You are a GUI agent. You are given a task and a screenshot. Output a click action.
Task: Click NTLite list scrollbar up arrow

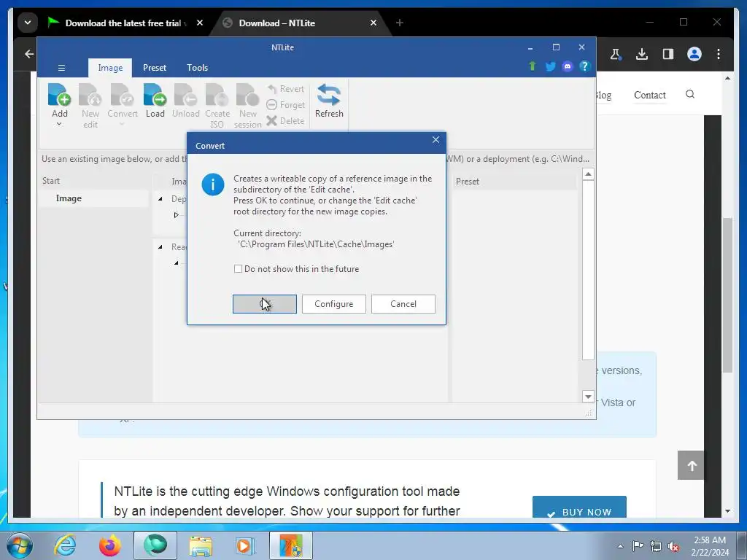[589, 174]
